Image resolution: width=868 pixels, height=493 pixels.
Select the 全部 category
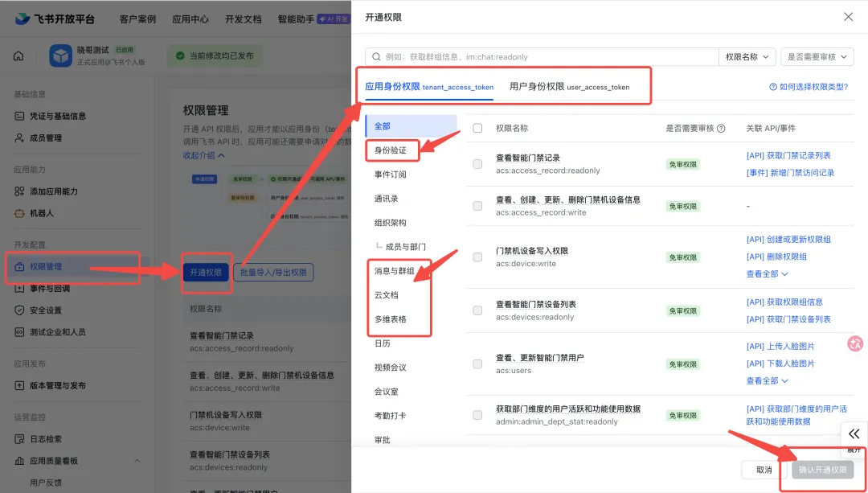point(411,126)
